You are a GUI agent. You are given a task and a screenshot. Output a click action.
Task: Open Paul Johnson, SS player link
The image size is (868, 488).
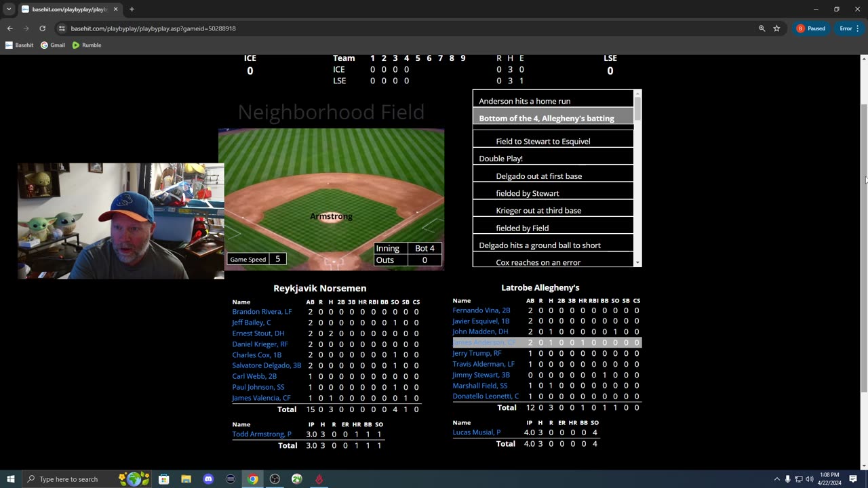coord(258,387)
